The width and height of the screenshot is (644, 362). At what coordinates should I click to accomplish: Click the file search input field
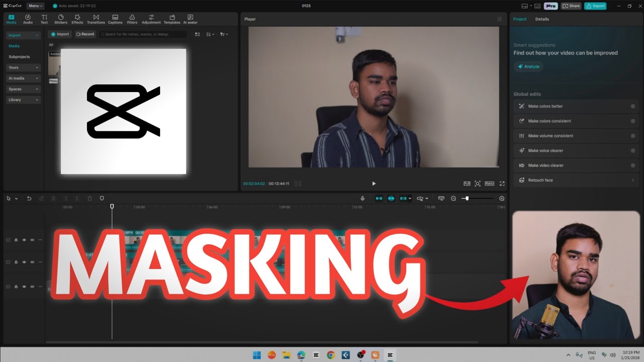(143, 34)
